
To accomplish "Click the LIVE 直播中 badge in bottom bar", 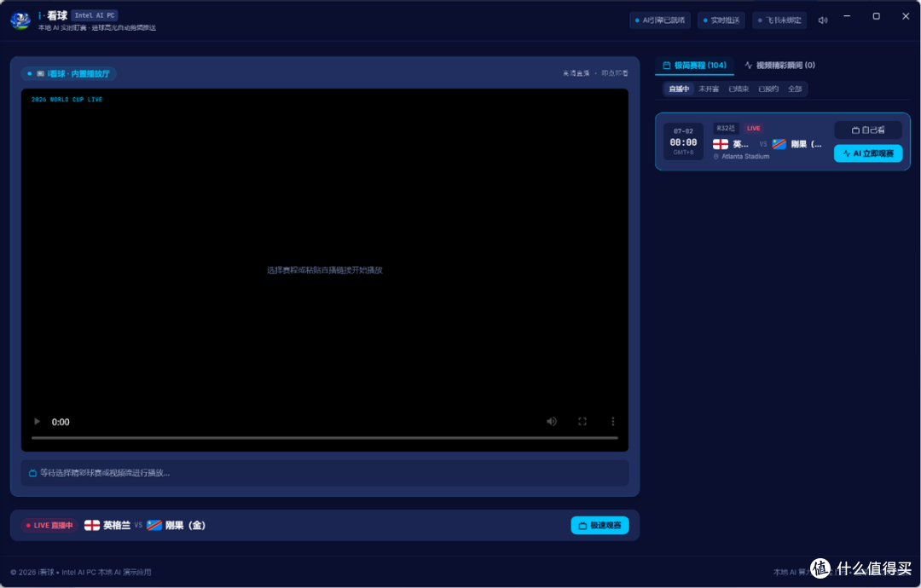I will click(x=49, y=525).
